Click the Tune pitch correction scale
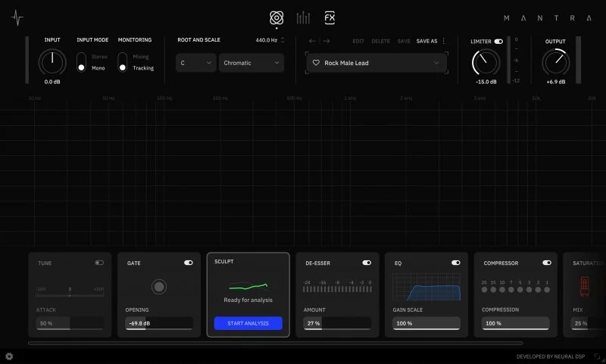The image size is (606, 364). click(x=70, y=292)
